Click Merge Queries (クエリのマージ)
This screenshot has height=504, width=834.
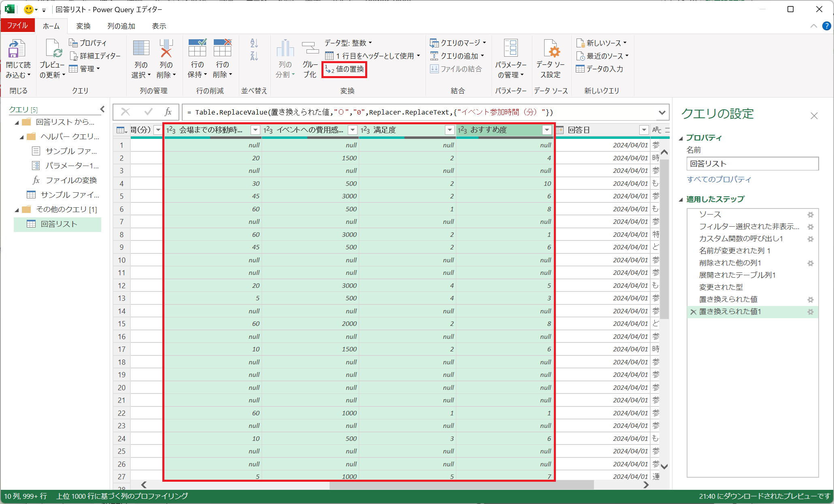(x=458, y=43)
